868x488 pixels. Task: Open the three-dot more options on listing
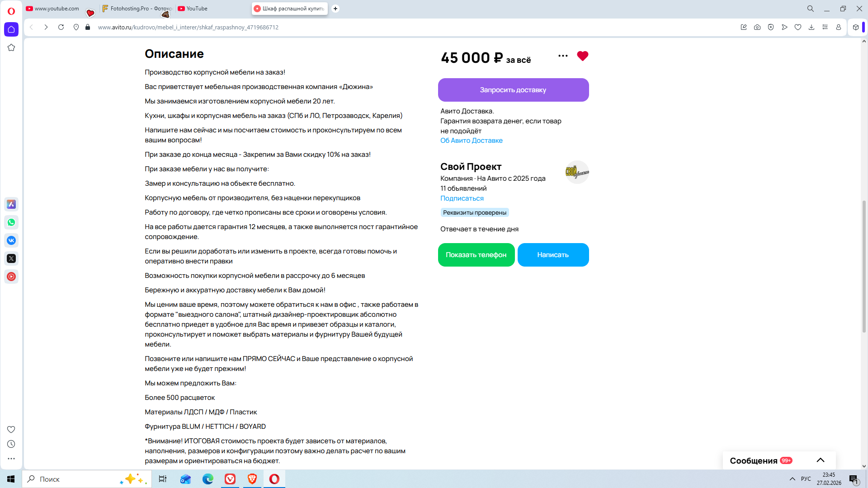point(563,56)
